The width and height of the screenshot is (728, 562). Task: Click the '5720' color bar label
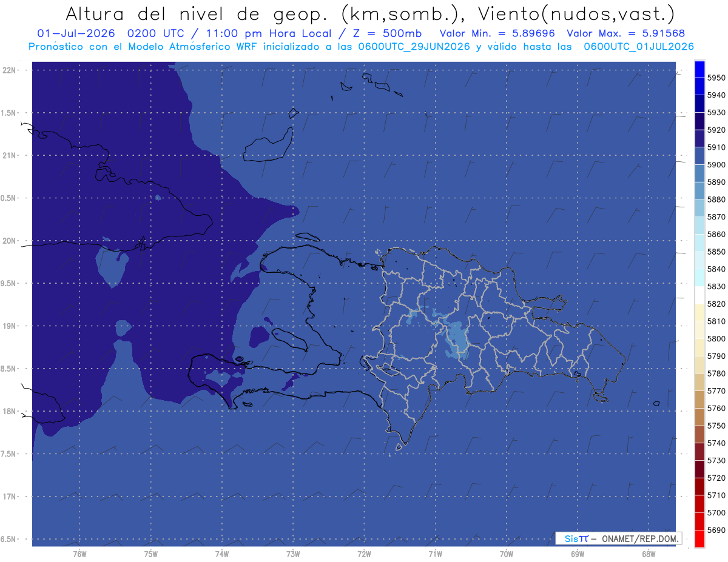pos(716,478)
